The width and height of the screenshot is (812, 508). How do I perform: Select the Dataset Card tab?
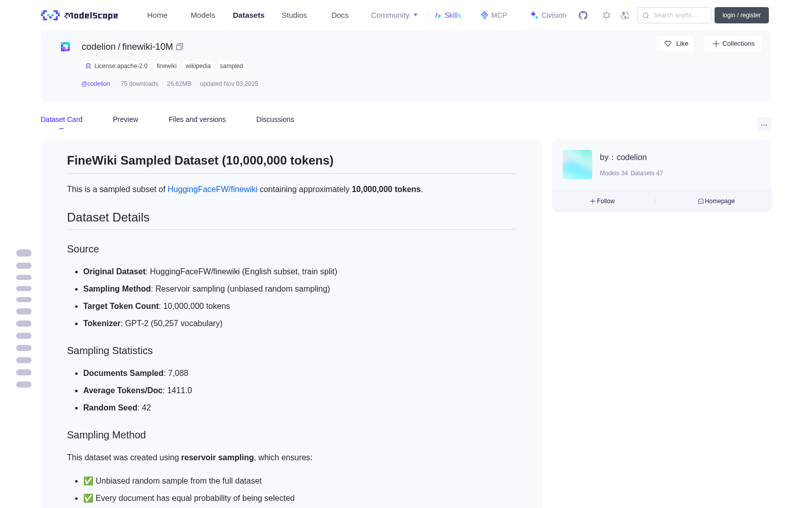(x=61, y=119)
